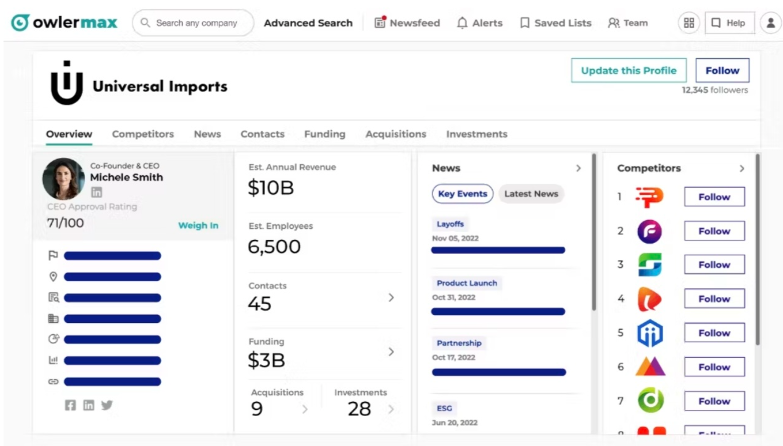Expand the News panel chevron
This screenshot has width=783, height=446.
tap(578, 168)
